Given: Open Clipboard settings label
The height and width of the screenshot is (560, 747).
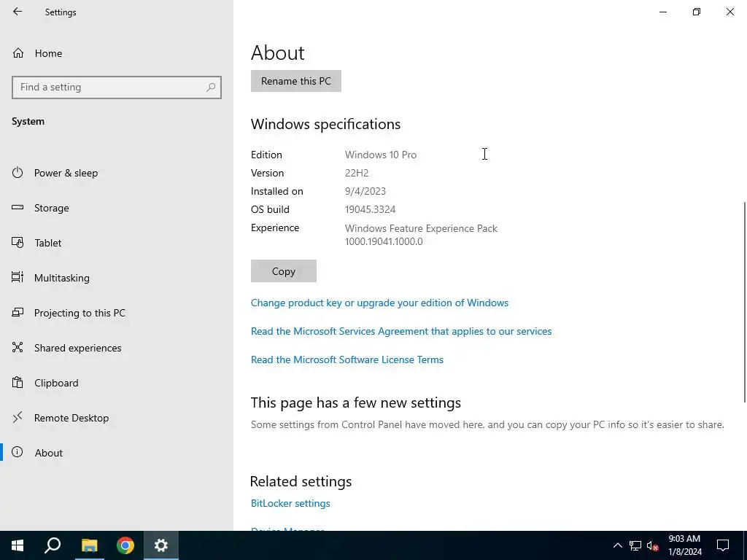Looking at the screenshot, I should point(56,383).
